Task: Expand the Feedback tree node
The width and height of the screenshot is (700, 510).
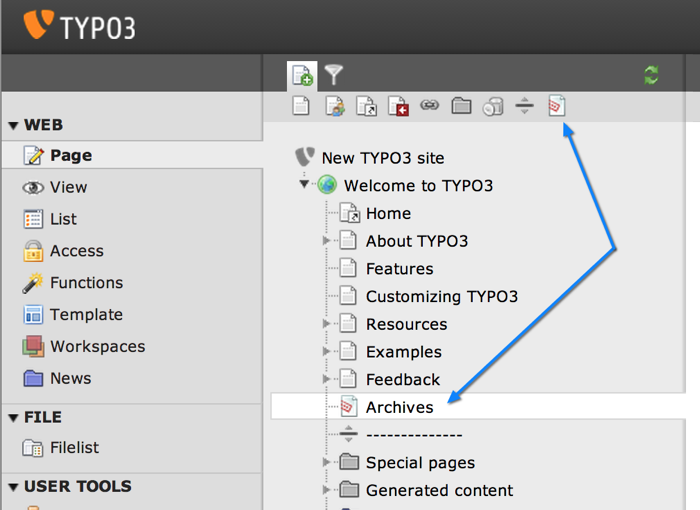Action: click(x=326, y=379)
